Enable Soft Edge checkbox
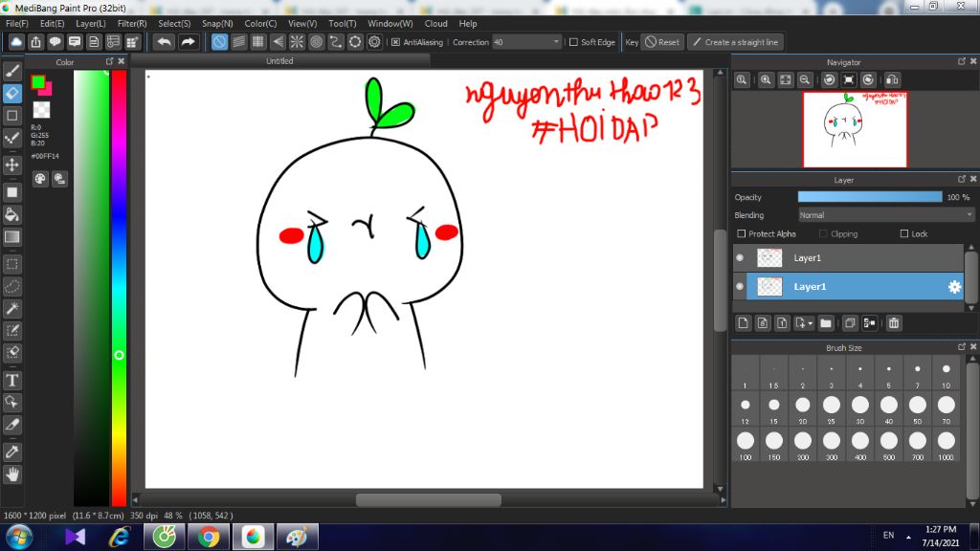 [x=573, y=42]
